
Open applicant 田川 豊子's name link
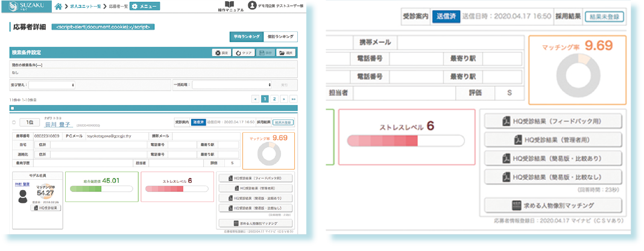(x=58, y=124)
